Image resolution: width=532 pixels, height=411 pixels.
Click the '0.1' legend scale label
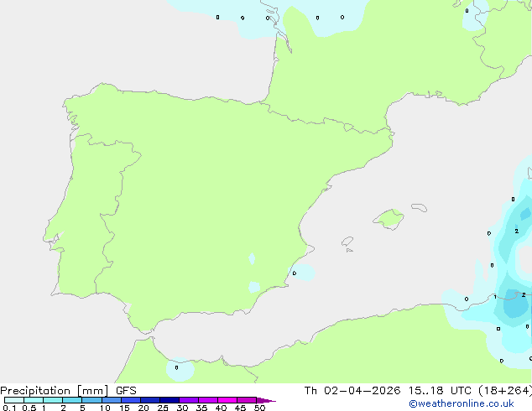coord(9,408)
